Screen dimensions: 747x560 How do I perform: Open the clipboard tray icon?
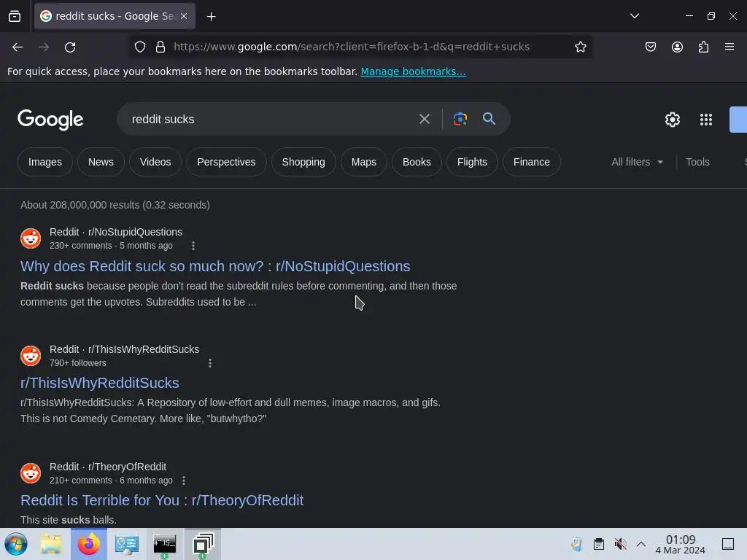599,544
